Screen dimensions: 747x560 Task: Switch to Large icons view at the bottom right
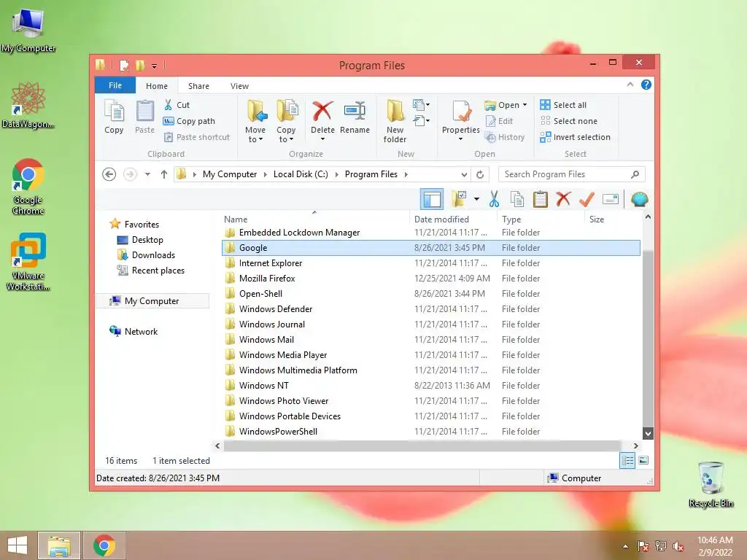point(643,461)
